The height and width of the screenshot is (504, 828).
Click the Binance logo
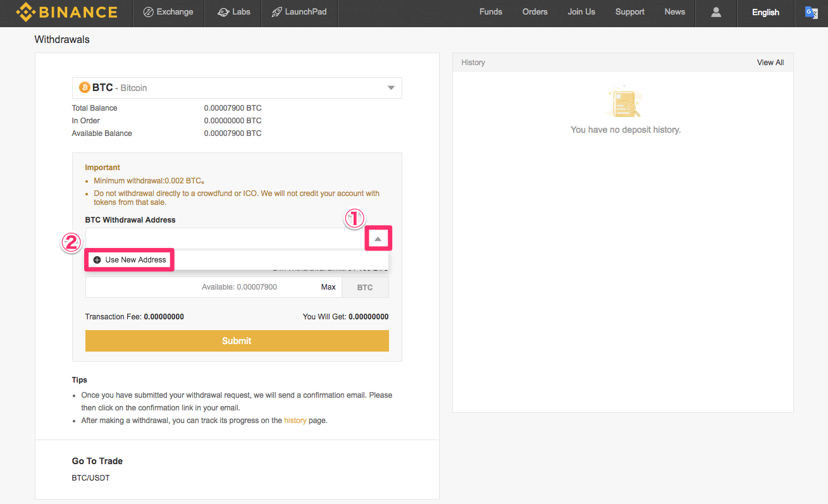[66, 12]
